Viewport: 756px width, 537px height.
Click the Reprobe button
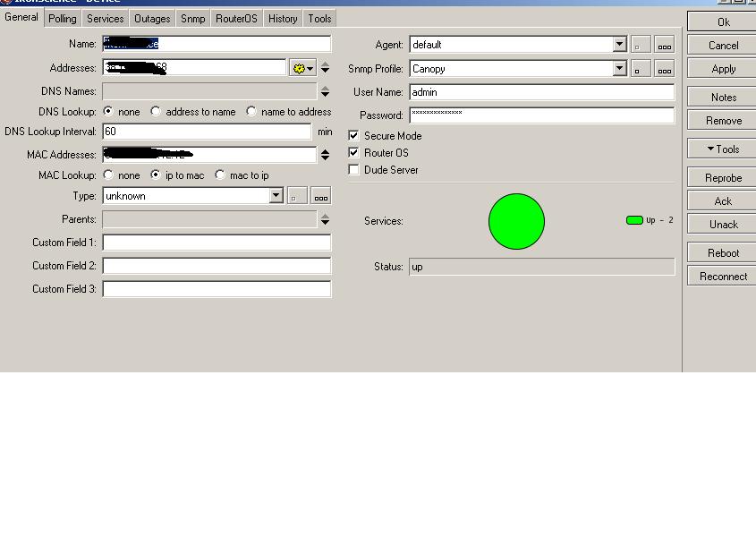pyautogui.click(x=723, y=178)
